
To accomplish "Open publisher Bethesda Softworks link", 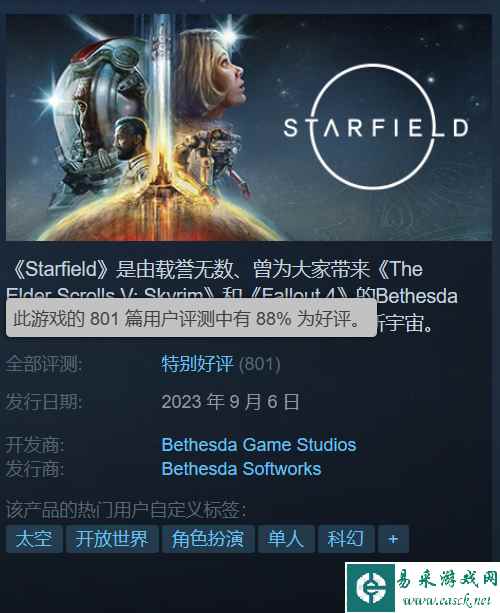I will pos(241,469).
